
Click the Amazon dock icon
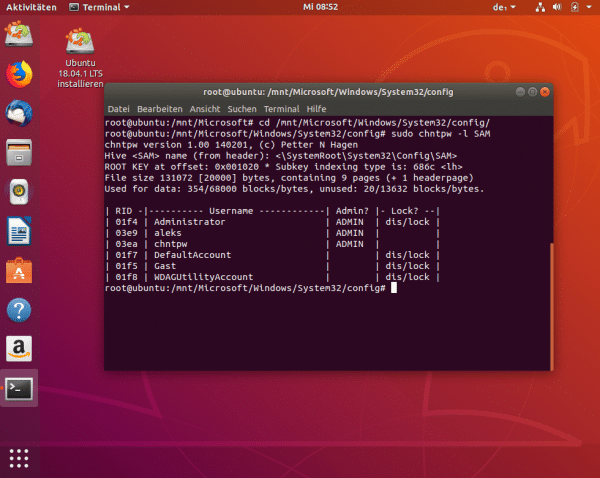[x=19, y=348]
